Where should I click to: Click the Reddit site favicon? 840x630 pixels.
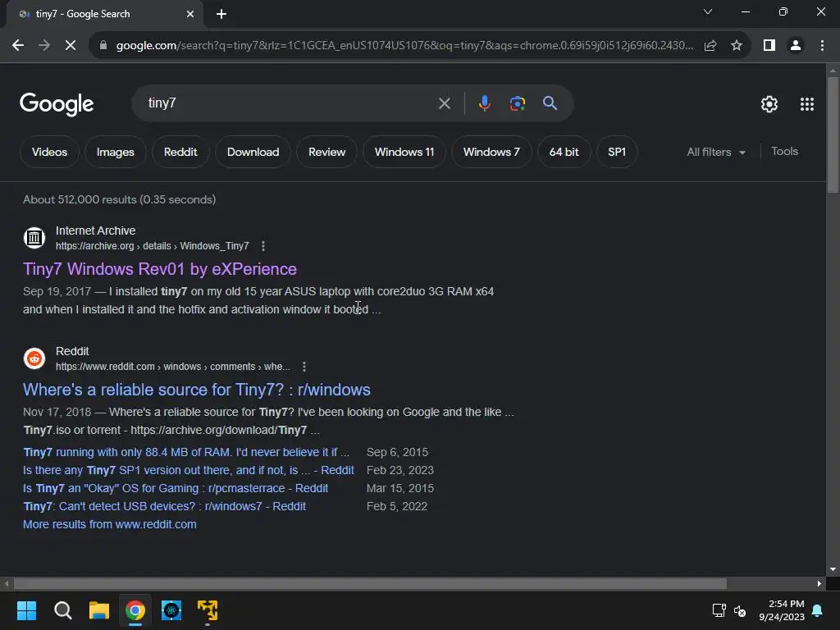[x=34, y=358]
